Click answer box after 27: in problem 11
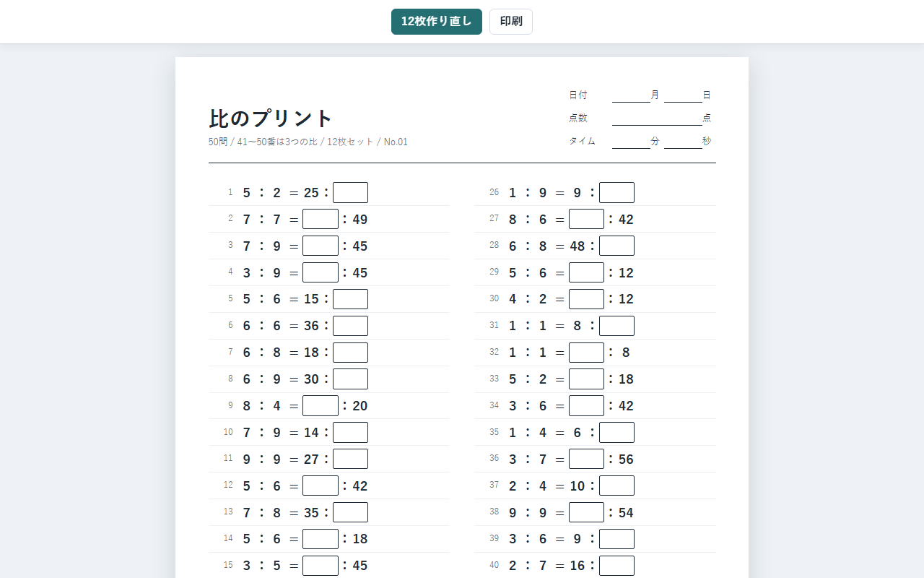 tap(350, 459)
